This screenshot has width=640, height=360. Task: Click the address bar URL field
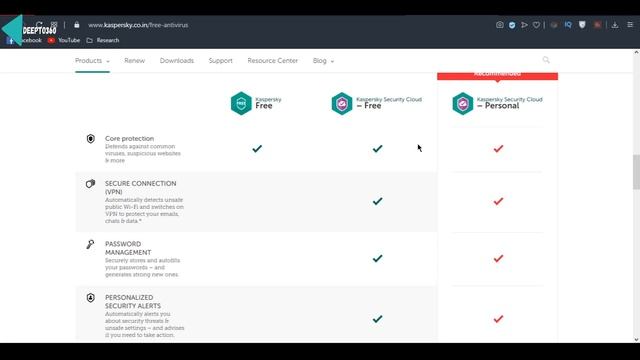pos(138,25)
